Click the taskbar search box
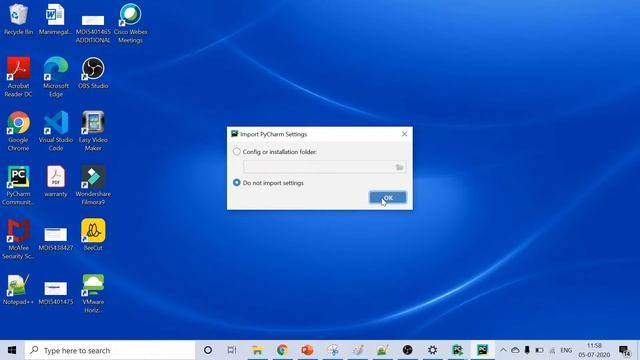640x360 pixels. point(110,350)
